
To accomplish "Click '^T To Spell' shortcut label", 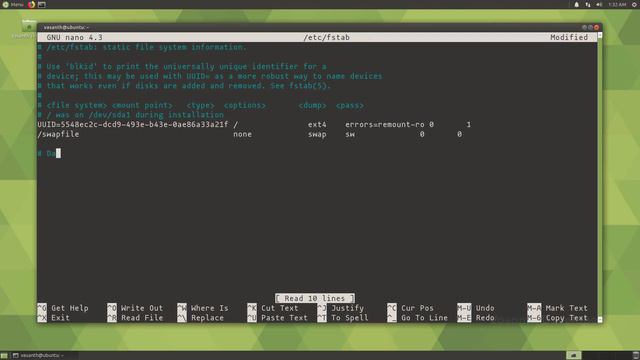I will pos(343,318).
